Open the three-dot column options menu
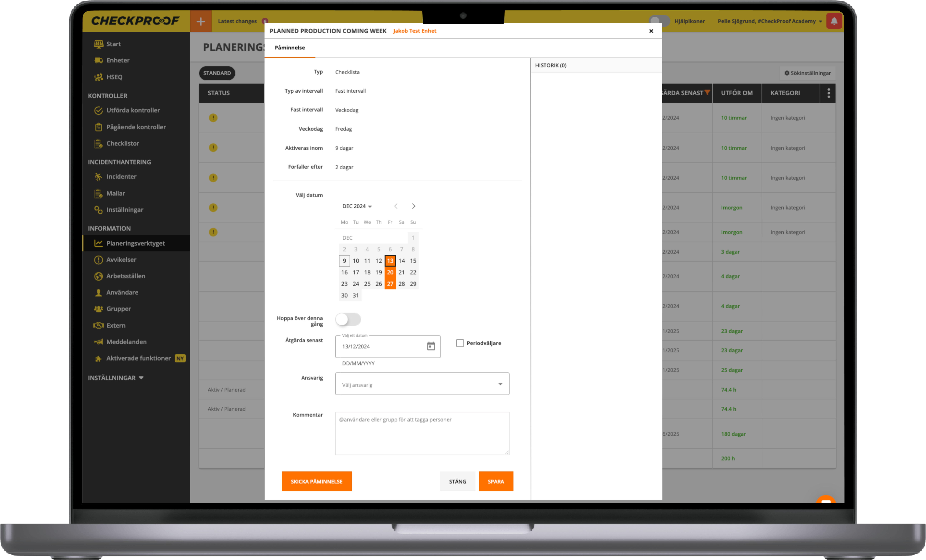This screenshot has width=926, height=560. click(828, 93)
